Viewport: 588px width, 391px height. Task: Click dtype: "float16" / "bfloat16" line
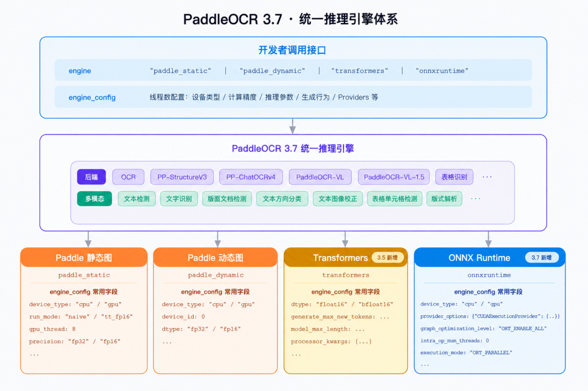342,304
